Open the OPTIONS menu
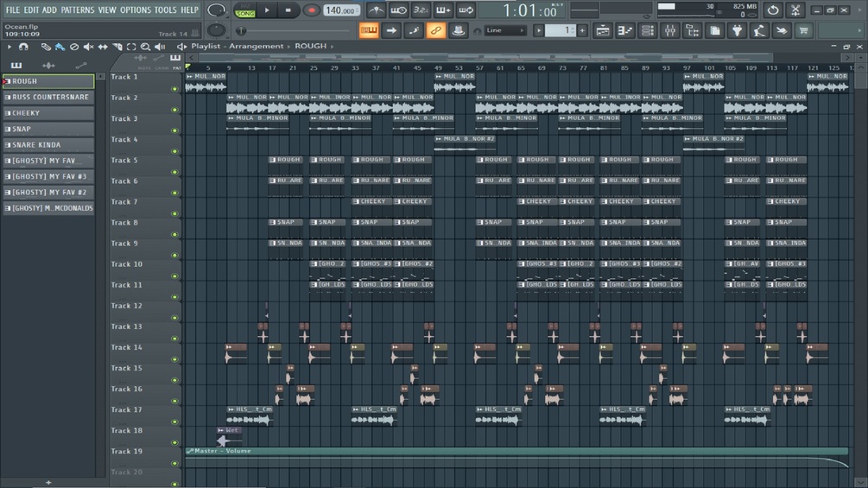This screenshot has height=488, width=868. pos(136,10)
